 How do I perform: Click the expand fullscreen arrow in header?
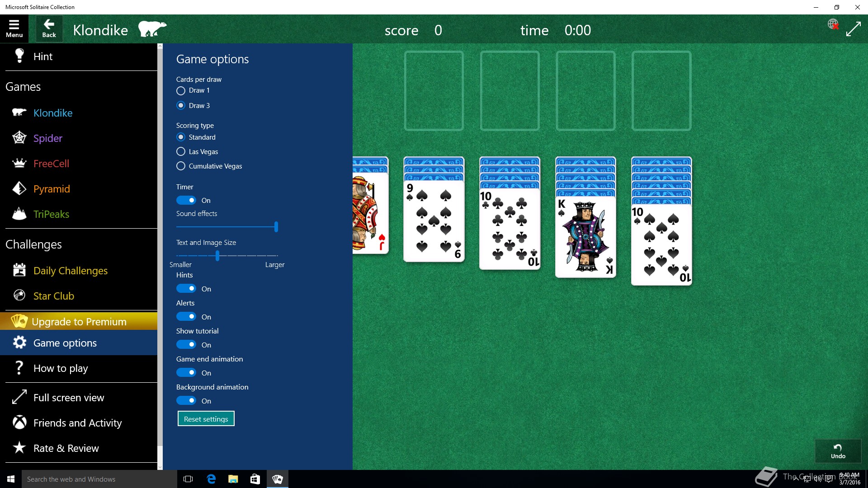[853, 29]
